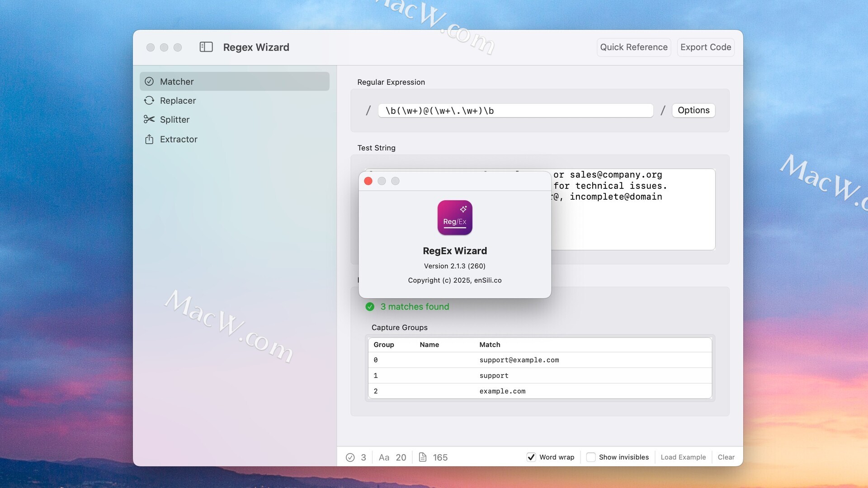868x488 pixels.
Task: Toggle the sidebar panel icon
Action: point(206,47)
